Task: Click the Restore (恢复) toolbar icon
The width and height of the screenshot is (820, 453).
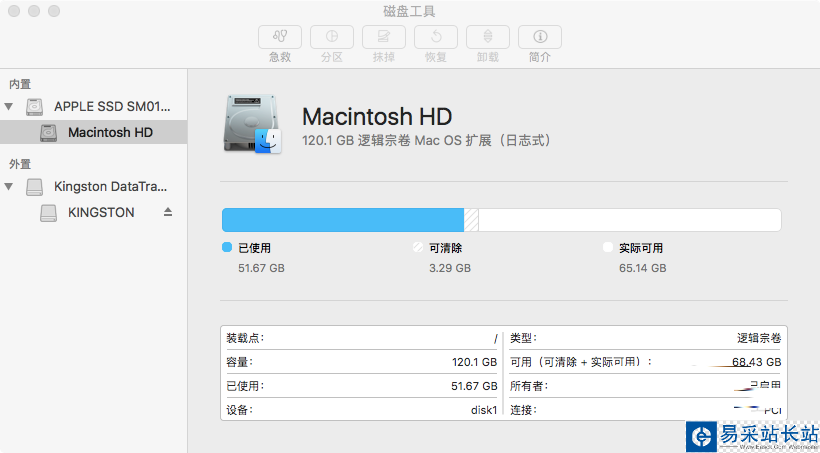Action: pyautogui.click(x=436, y=38)
